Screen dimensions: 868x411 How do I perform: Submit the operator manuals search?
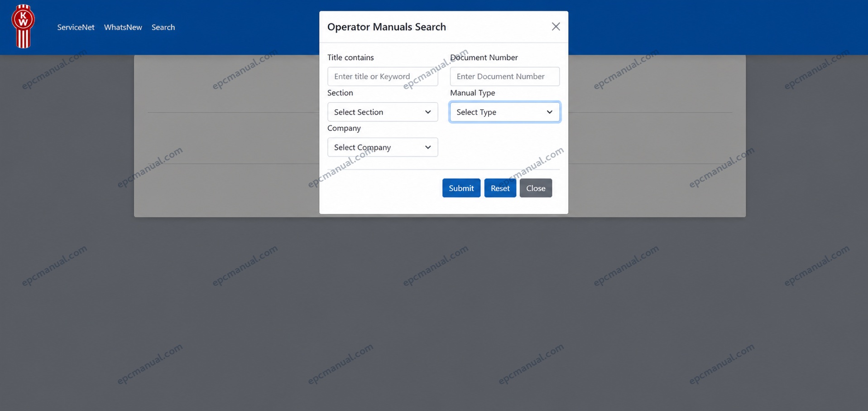(461, 188)
